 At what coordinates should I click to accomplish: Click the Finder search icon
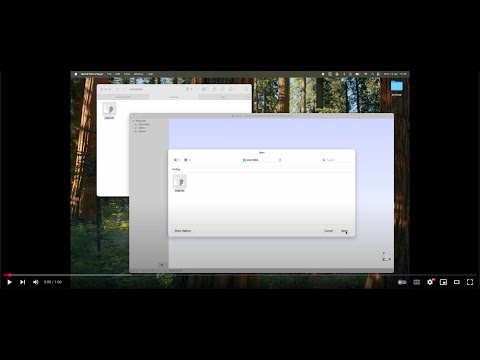point(246,89)
